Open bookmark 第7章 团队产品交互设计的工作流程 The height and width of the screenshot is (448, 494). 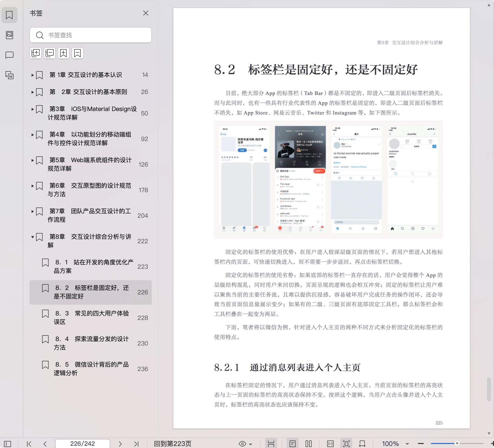[91, 215]
